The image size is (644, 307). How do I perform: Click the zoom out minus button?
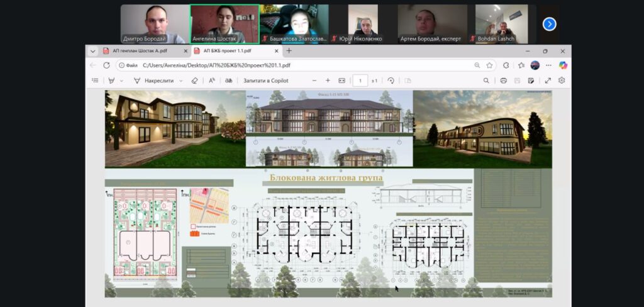[314, 81]
